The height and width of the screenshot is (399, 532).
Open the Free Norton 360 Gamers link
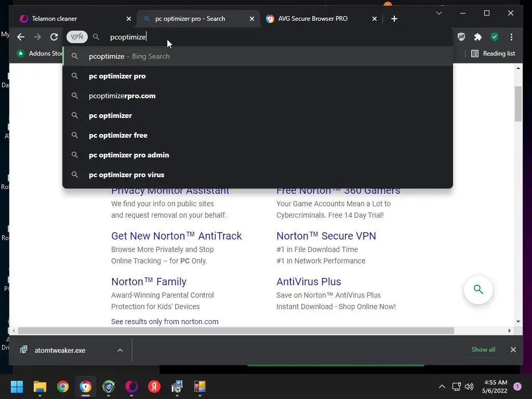[x=338, y=192]
